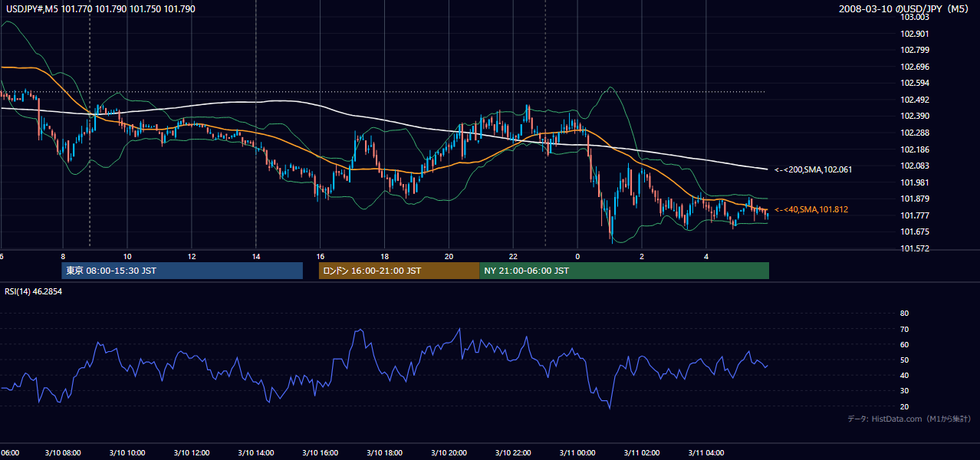Click the 3/11 04:00 time label

tap(705, 452)
